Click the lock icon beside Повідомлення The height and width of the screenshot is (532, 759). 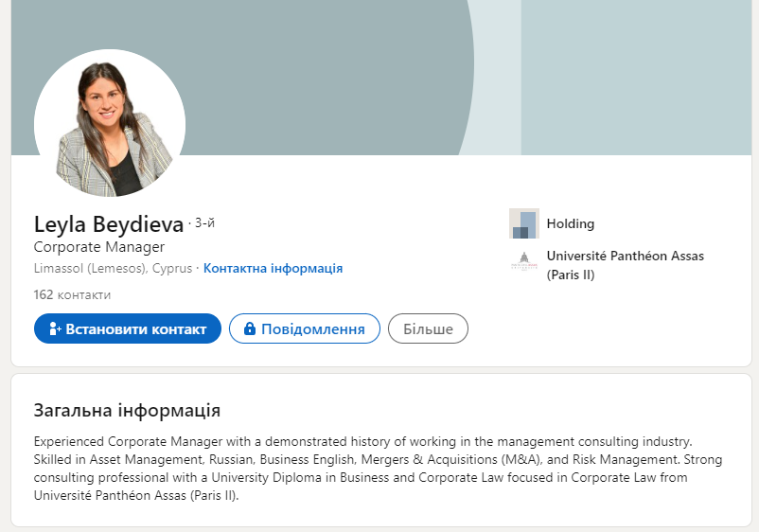[250, 328]
